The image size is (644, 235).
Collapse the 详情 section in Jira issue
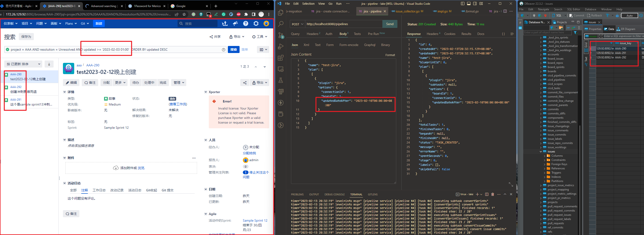click(65, 92)
